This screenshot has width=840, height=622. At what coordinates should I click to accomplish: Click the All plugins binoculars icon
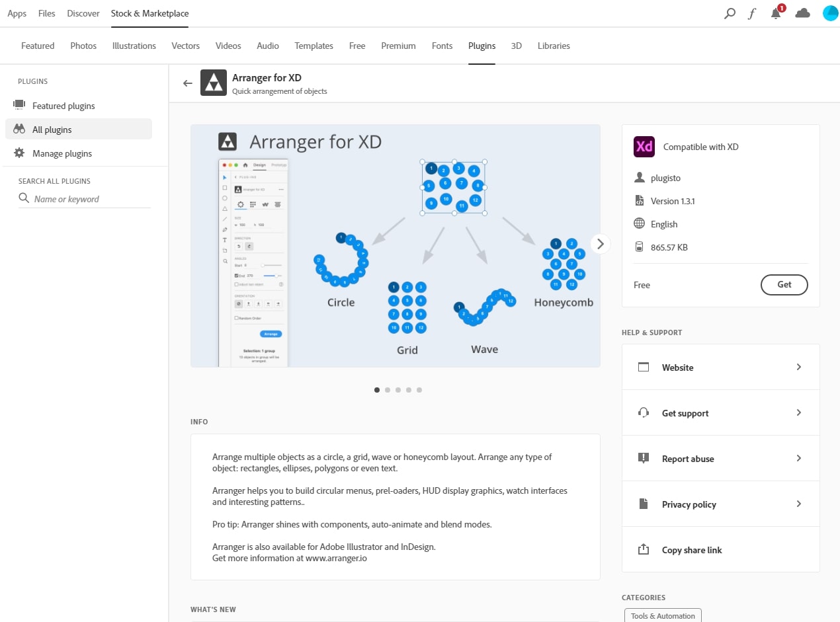(x=19, y=130)
